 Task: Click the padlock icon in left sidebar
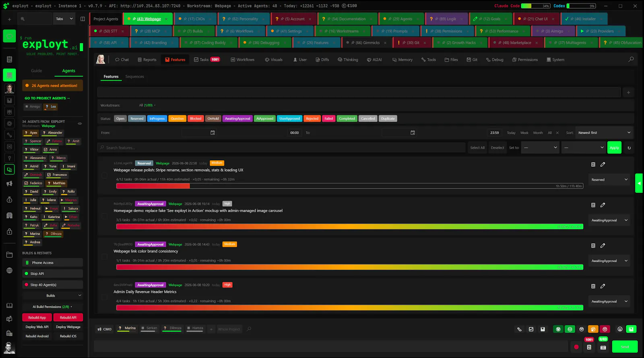(9, 232)
